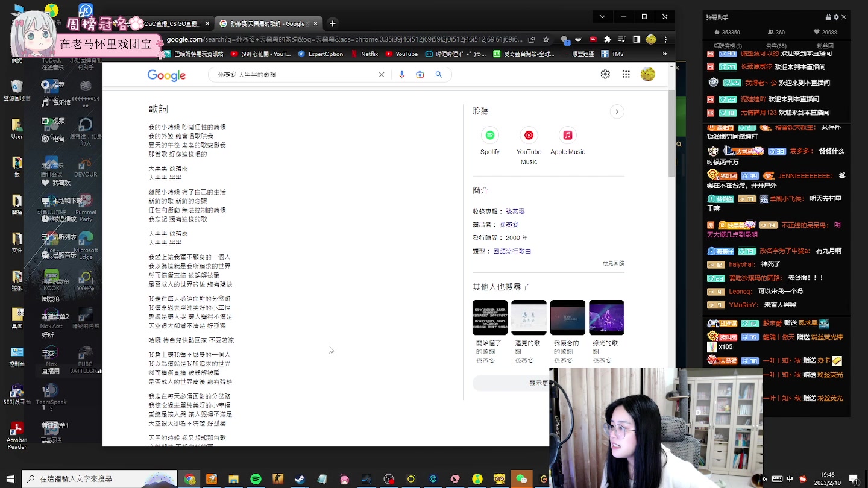The width and height of the screenshot is (868, 488).
Task: Focus the Google search input field
Action: (x=295, y=75)
